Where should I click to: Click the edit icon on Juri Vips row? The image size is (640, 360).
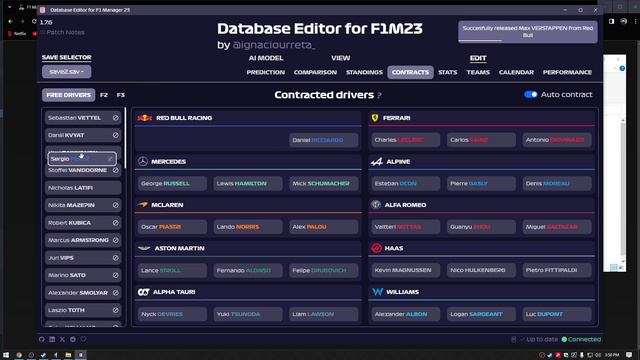pyautogui.click(x=116, y=258)
